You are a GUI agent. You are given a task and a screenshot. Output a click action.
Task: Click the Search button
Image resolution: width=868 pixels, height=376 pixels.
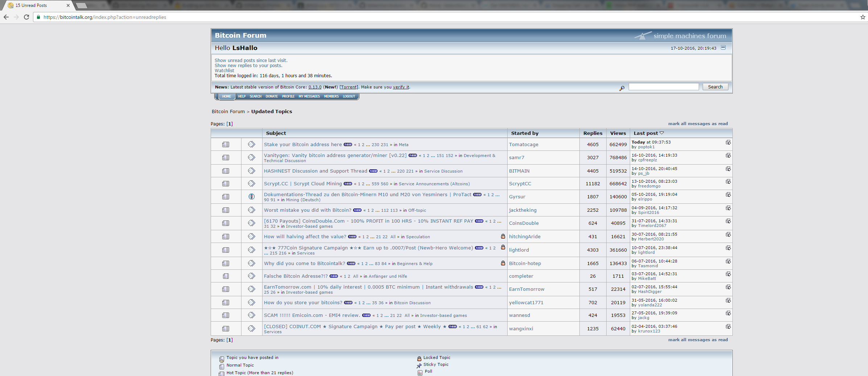[x=715, y=87]
